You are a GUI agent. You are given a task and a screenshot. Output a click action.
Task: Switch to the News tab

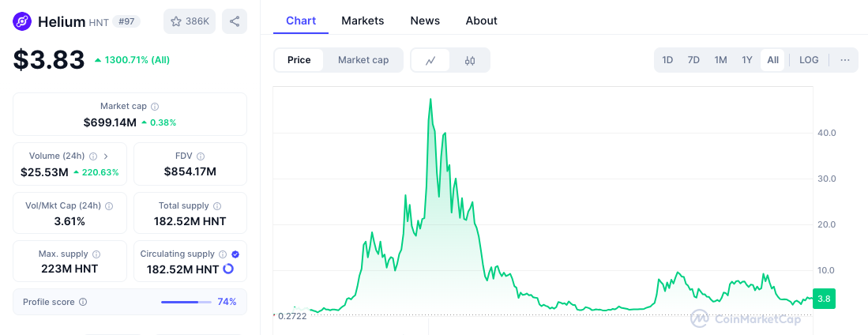pyautogui.click(x=425, y=21)
